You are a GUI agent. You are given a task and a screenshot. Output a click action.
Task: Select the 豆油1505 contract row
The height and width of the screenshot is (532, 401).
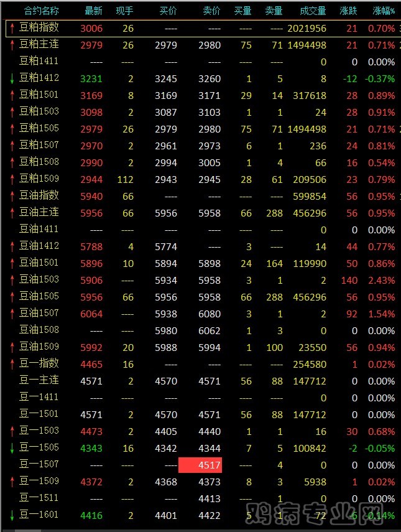203,297
